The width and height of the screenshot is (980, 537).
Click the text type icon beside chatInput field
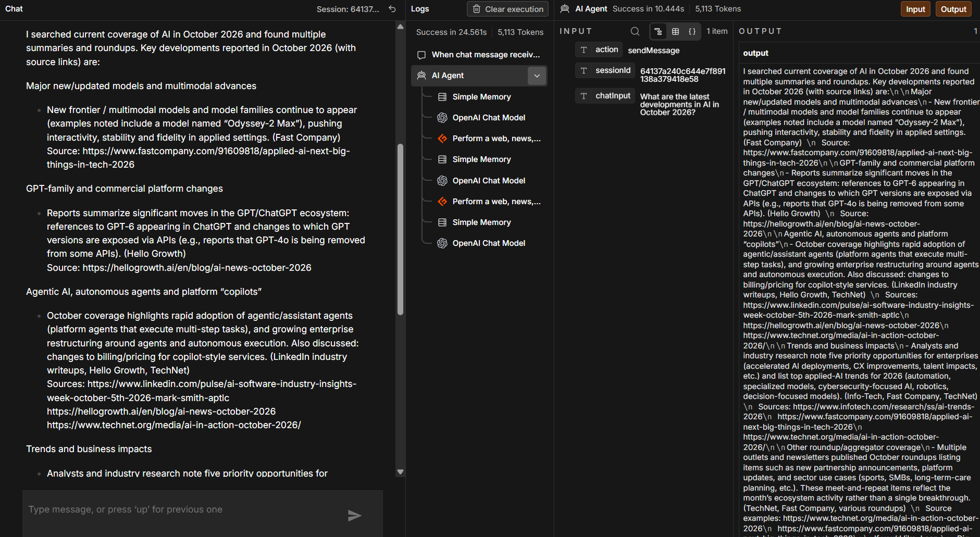pos(584,96)
